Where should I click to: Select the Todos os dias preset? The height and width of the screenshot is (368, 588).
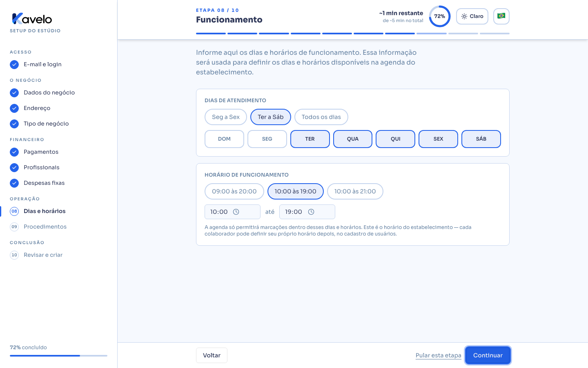tap(321, 117)
